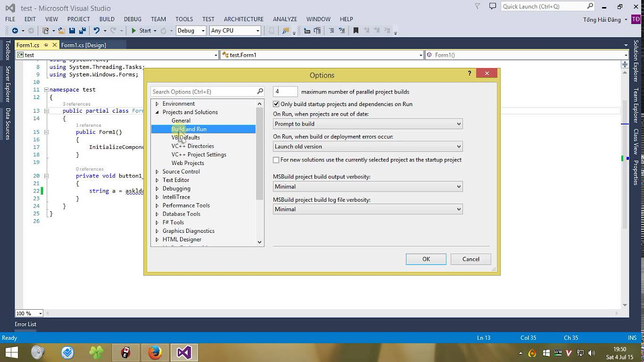The image size is (644, 362).
Task: Open the Solution Explorer side tab
Action: tap(636, 61)
